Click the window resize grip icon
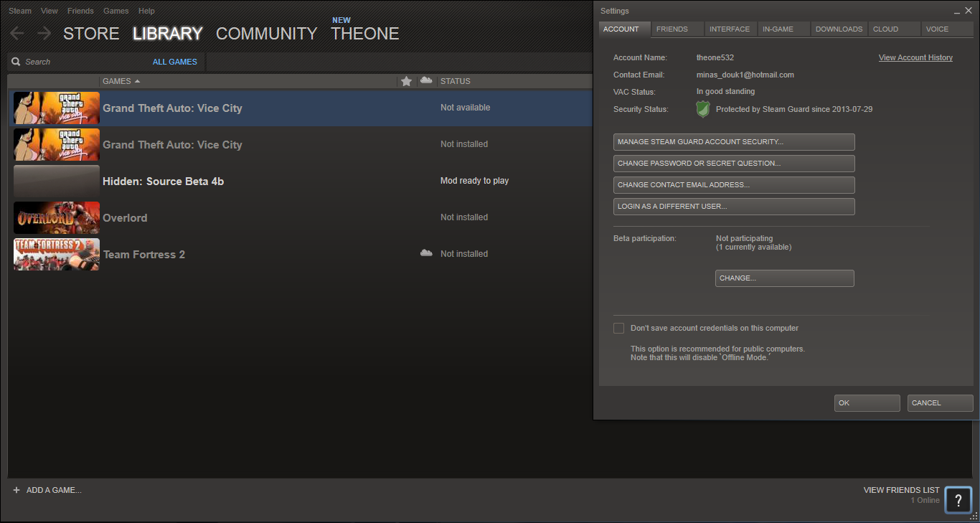The image size is (980, 523). [x=974, y=517]
